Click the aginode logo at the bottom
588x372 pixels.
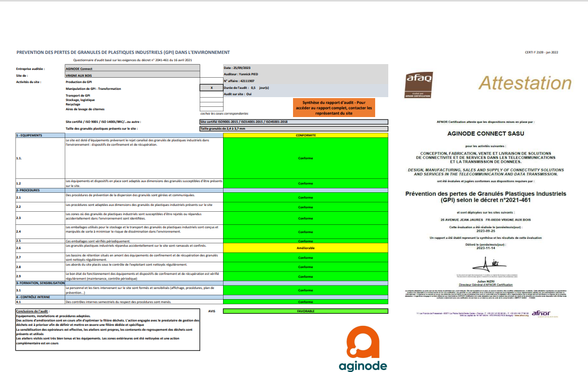tap(364, 349)
